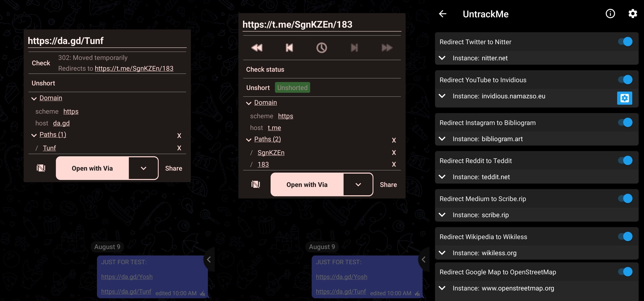
Task: Click the green Unshorted status badge
Action: 292,88
